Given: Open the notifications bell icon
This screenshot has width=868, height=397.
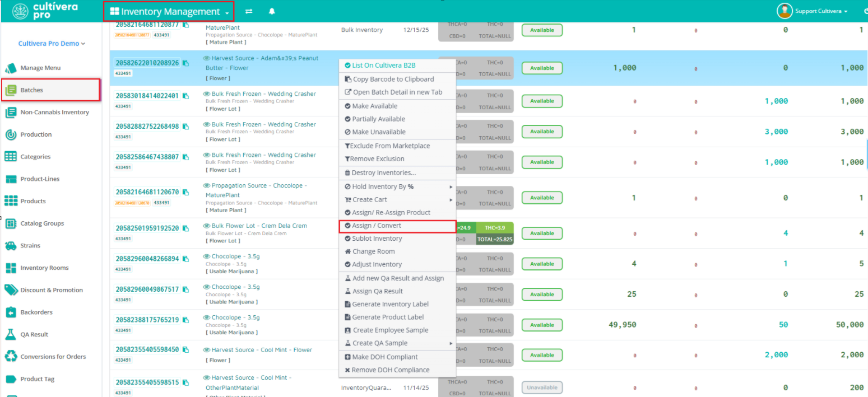Looking at the screenshot, I should coord(272,11).
